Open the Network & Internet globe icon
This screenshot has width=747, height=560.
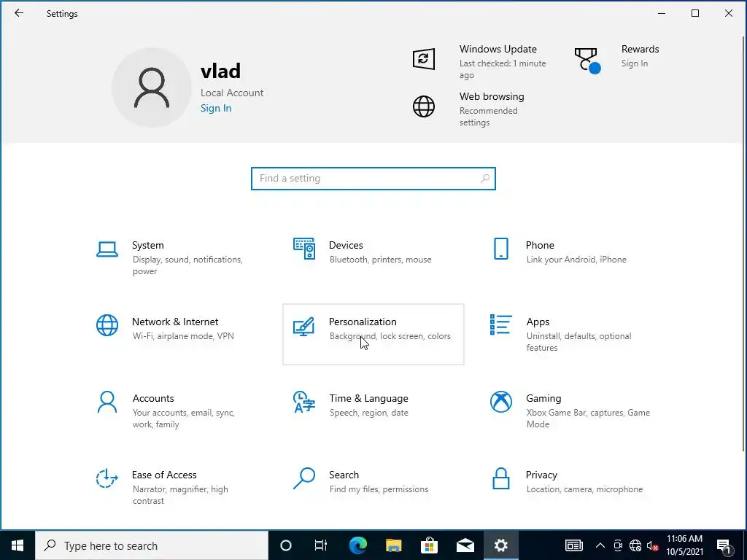pyautogui.click(x=107, y=325)
